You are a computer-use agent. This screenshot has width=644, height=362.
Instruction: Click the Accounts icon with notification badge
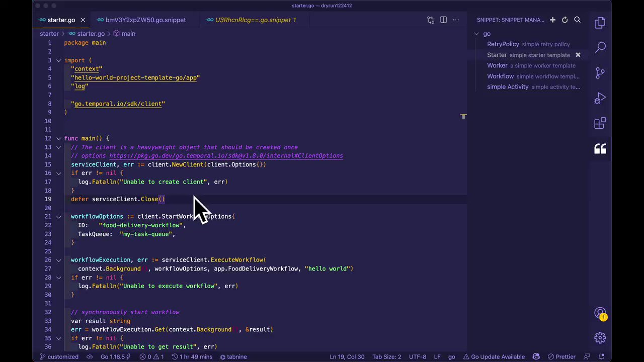(x=600, y=312)
